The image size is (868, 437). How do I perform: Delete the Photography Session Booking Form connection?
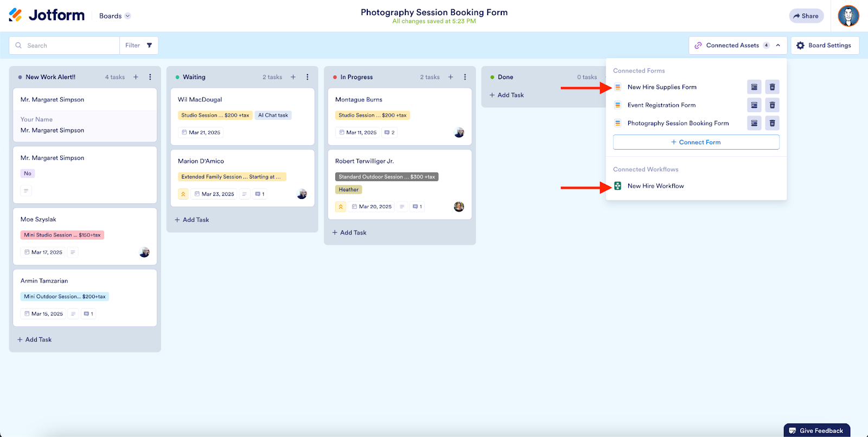point(772,124)
